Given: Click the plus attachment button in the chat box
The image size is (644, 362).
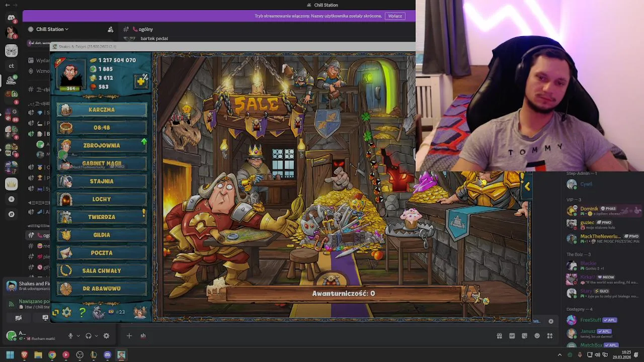Looking at the screenshot, I should click(129, 336).
